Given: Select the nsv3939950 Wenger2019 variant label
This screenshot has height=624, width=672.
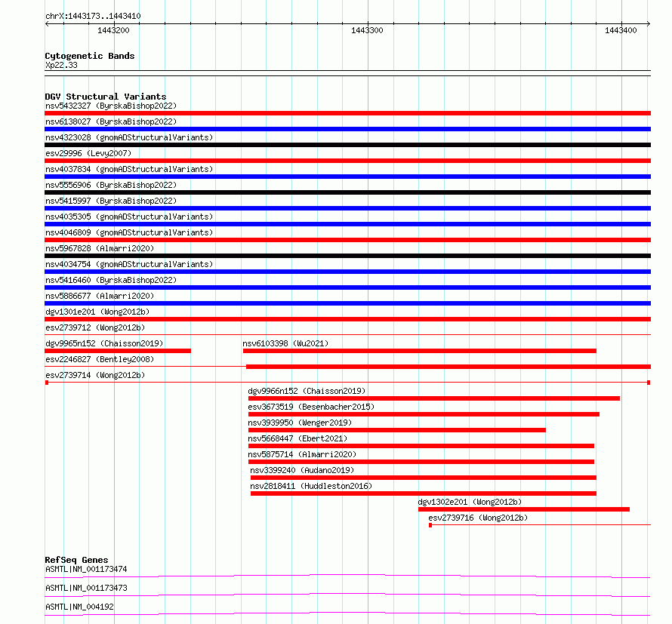Looking at the screenshot, I should [300, 423].
